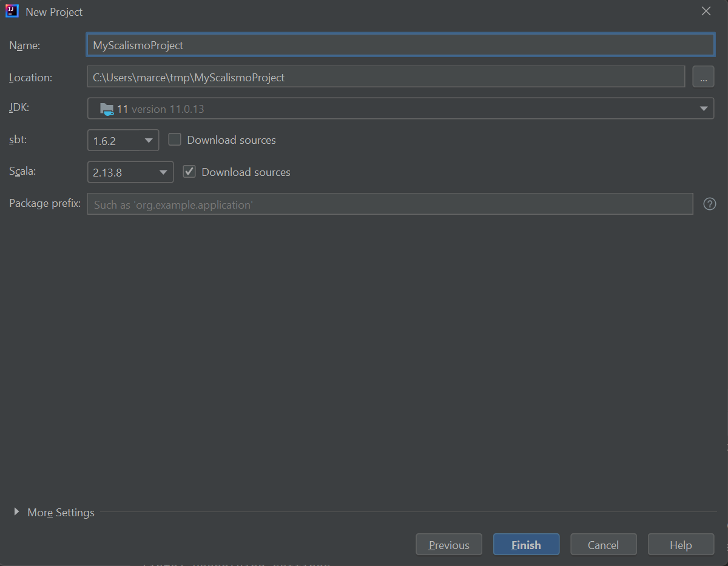The width and height of the screenshot is (728, 566).
Task: Click the Package prefix input field
Action: click(x=390, y=203)
